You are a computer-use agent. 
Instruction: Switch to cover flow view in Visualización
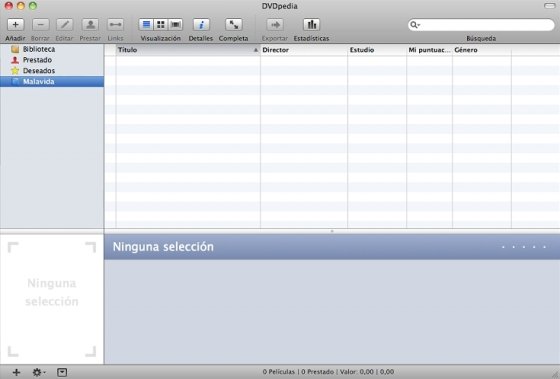coord(175,25)
